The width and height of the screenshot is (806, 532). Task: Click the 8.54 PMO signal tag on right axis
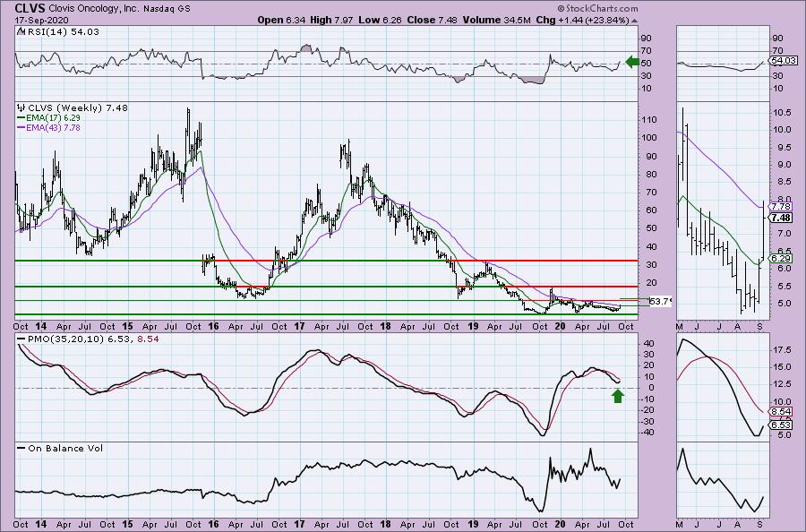click(781, 412)
